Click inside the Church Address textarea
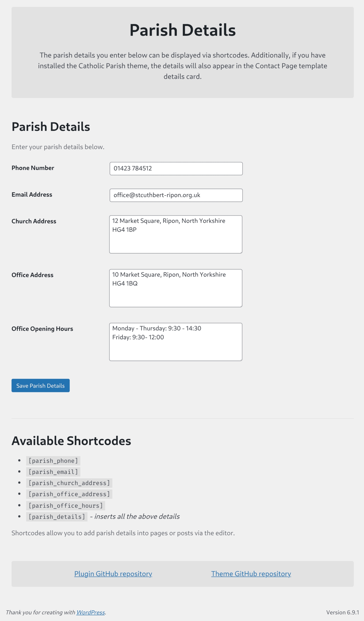This screenshot has height=621, width=364. (x=176, y=234)
